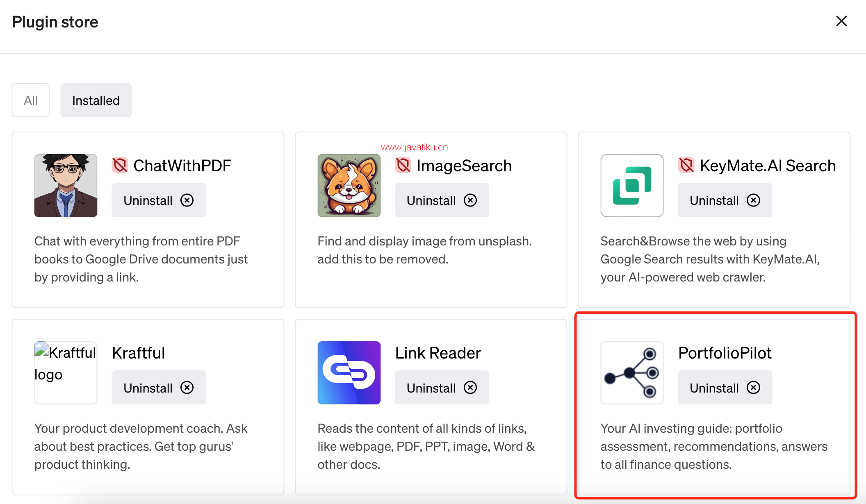Uninstall the ImageSearch plugin
The height and width of the screenshot is (504, 866).
coord(442,200)
